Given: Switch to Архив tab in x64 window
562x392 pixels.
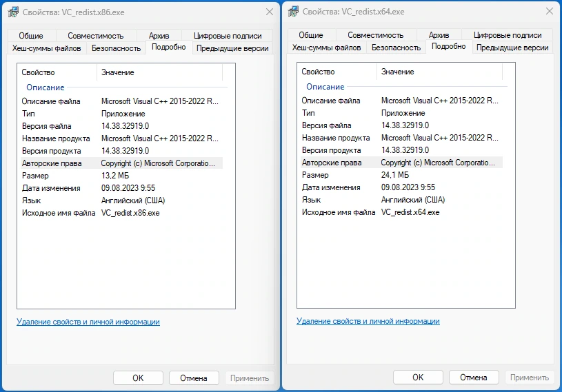Looking at the screenshot, I should click(x=439, y=35).
